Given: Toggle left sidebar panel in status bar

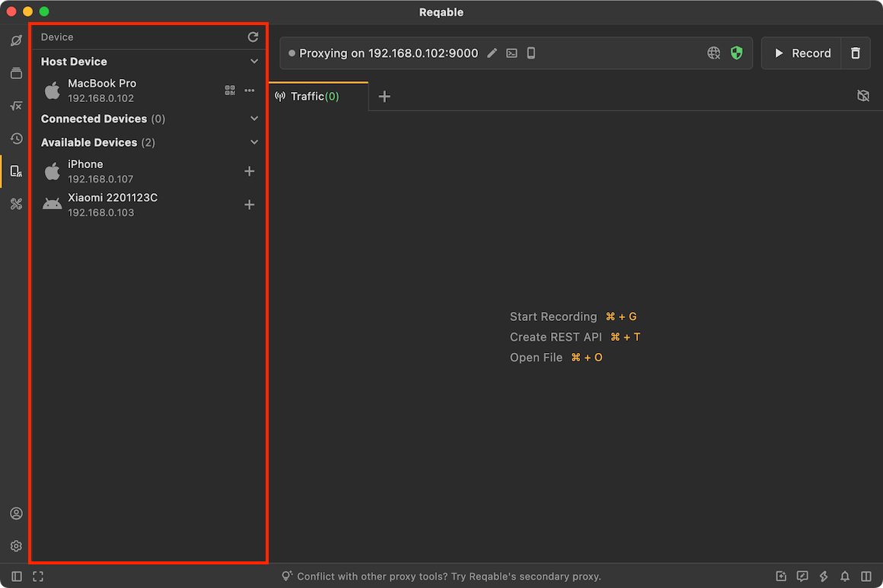Looking at the screenshot, I should coord(17,576).
